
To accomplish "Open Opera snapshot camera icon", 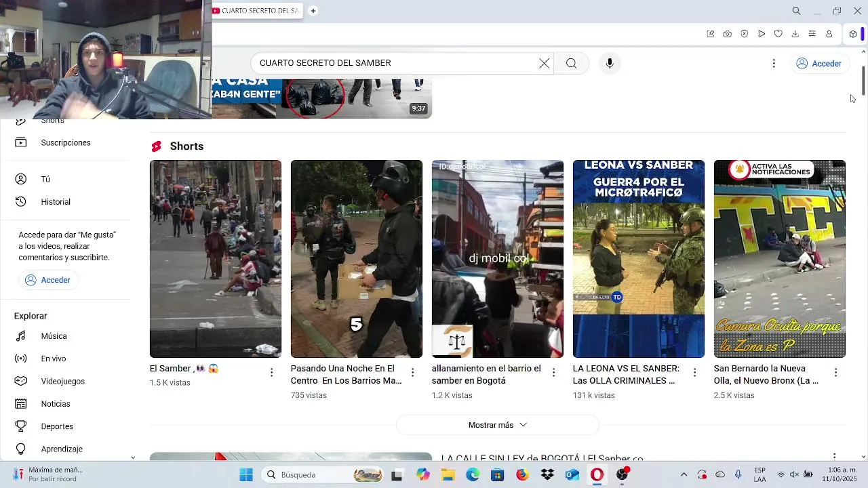I will pos(727,34).
